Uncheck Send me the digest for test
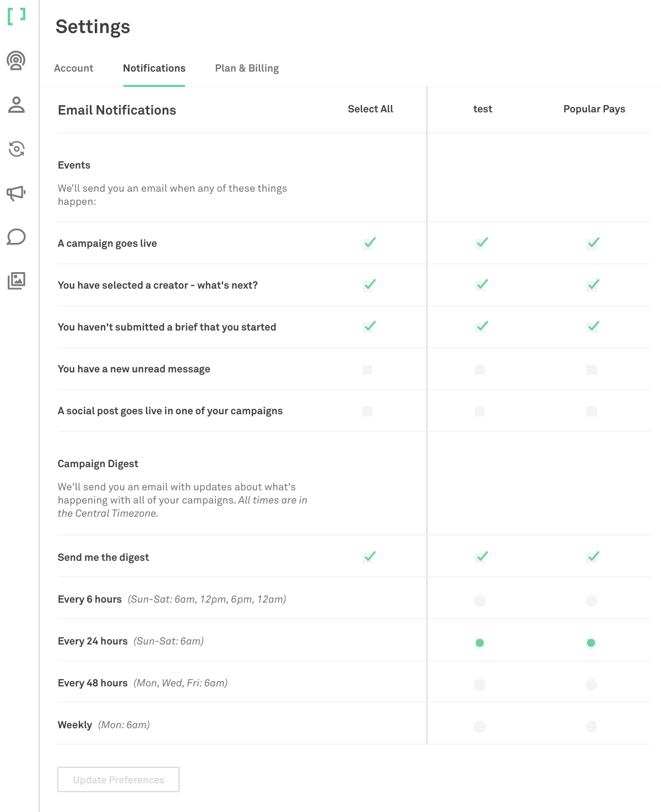Screen dimensions: 661x812 (x=481, y=557)
